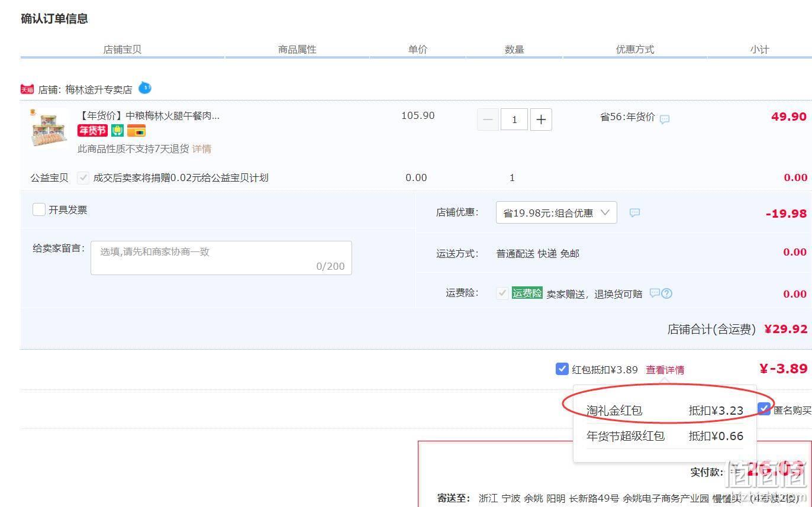Screen dimensions: 812x507
Task: Increase quantity with the plus button
Action: 541,120
